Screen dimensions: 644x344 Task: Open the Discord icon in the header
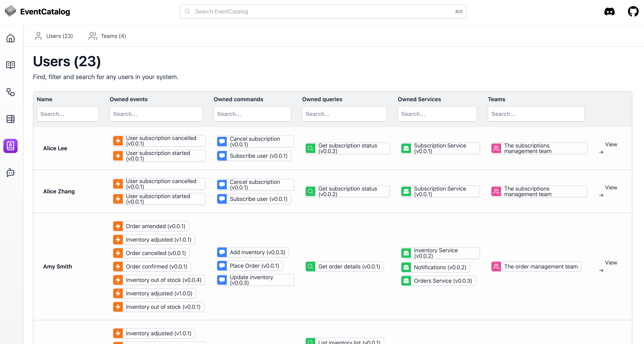[x=609, y=11]
